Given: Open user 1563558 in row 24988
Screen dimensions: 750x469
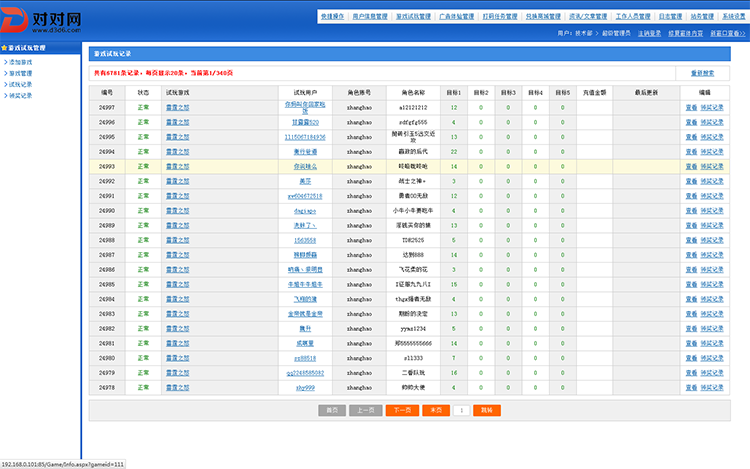Looking at the screenshot, I should pos(305,240).
